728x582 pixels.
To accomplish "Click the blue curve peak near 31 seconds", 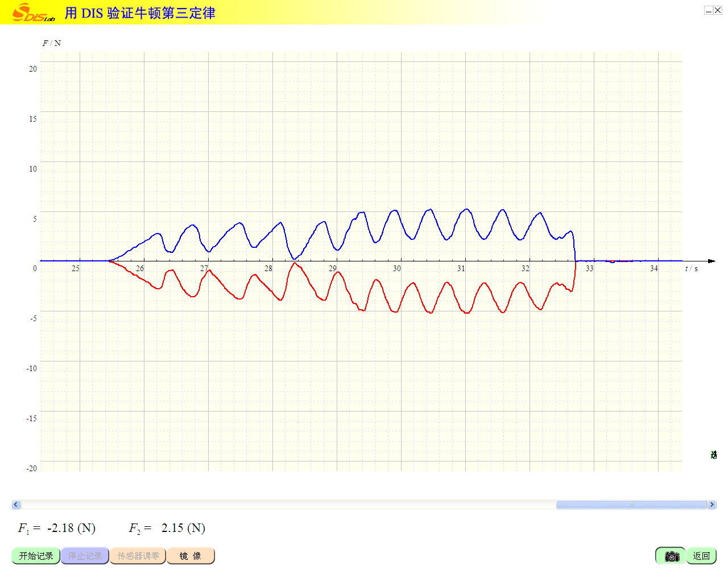I will [467, 209].
